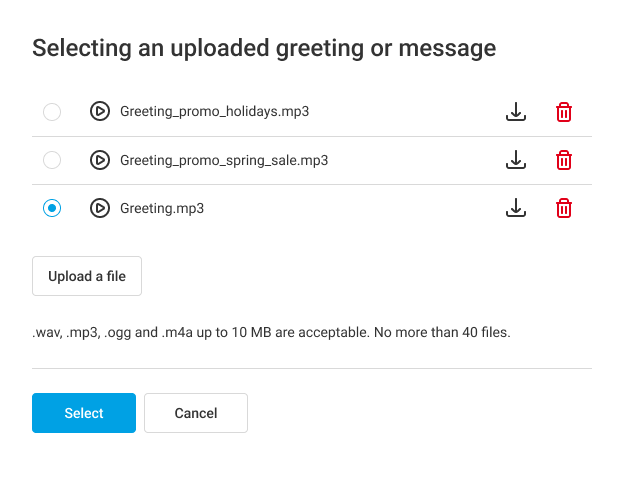Play the Greeting_promo_spring_sale.mp3 audio preview
624x497 pixels.
[99, 160]
